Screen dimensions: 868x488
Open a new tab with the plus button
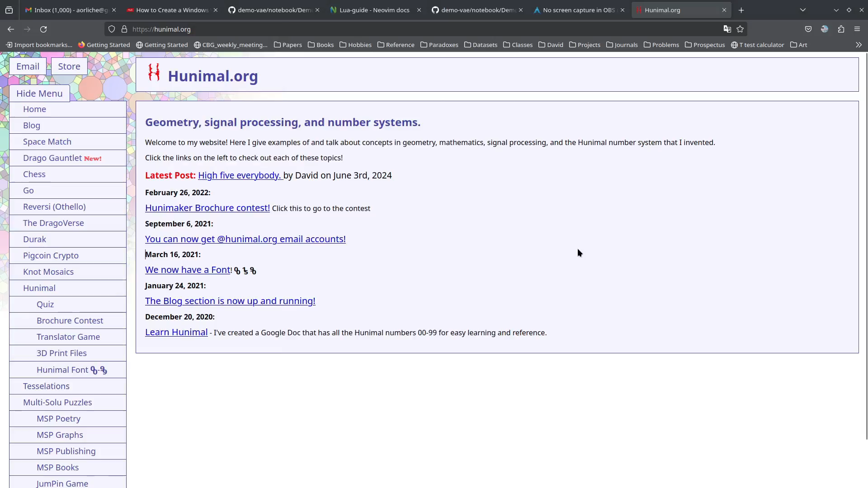point(741,10)
